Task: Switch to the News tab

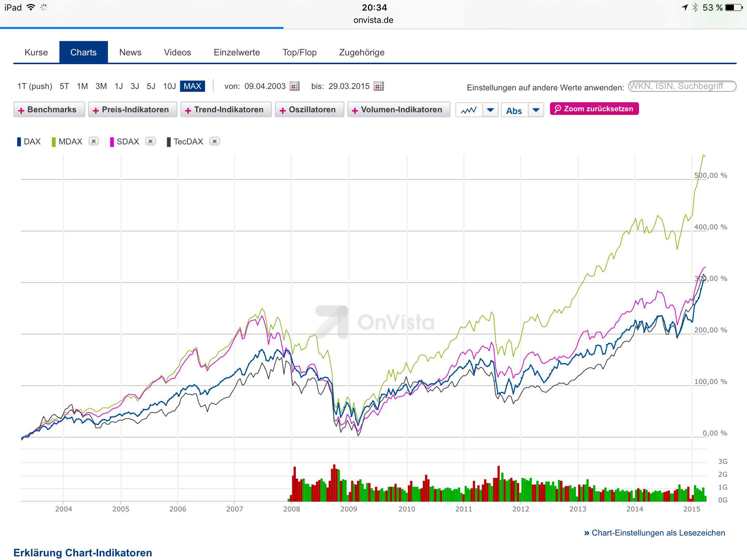Action: (x=130, y=52)
